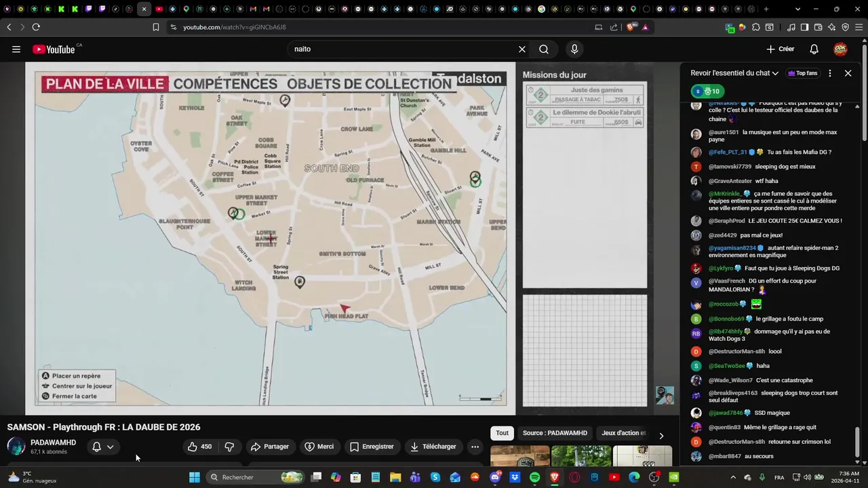This screenshot has height=488, width=868.
Task: Clear the search text with the X
Action: click(522, 49)
